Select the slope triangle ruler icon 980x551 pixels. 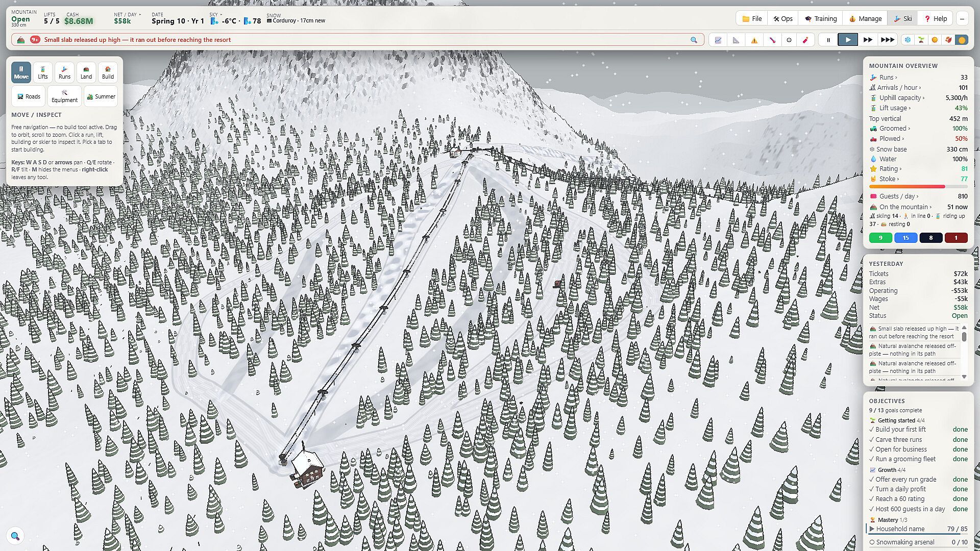pyautogui.click(x=736, y=40)
